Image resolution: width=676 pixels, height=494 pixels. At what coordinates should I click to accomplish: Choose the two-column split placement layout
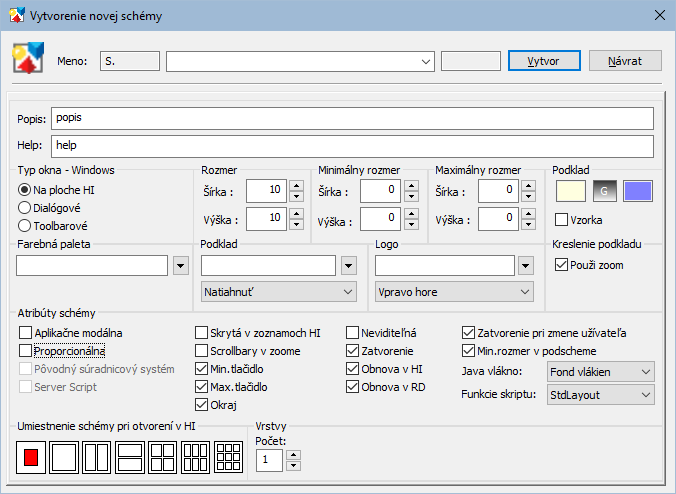[x=97, y=457]
